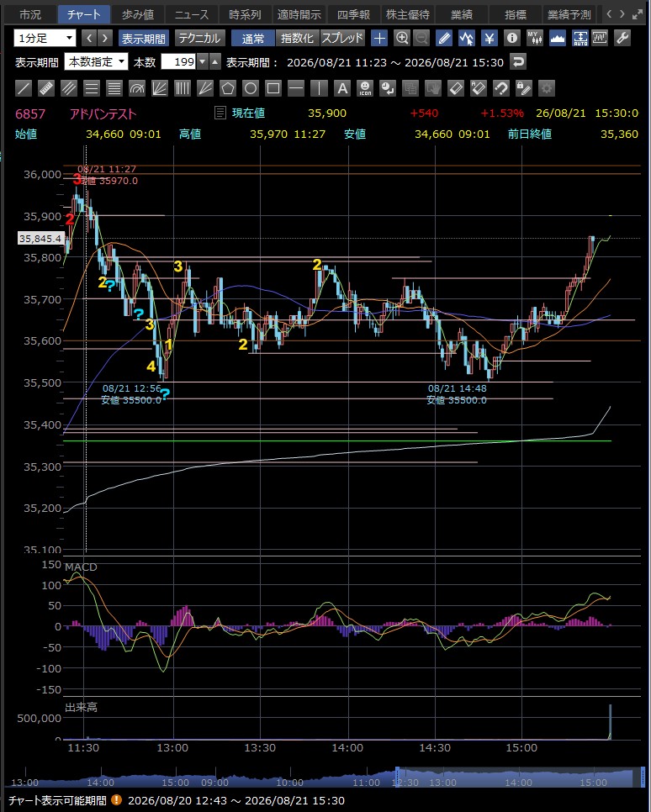Select 指数化 chart mode

(x=297, y=39)
